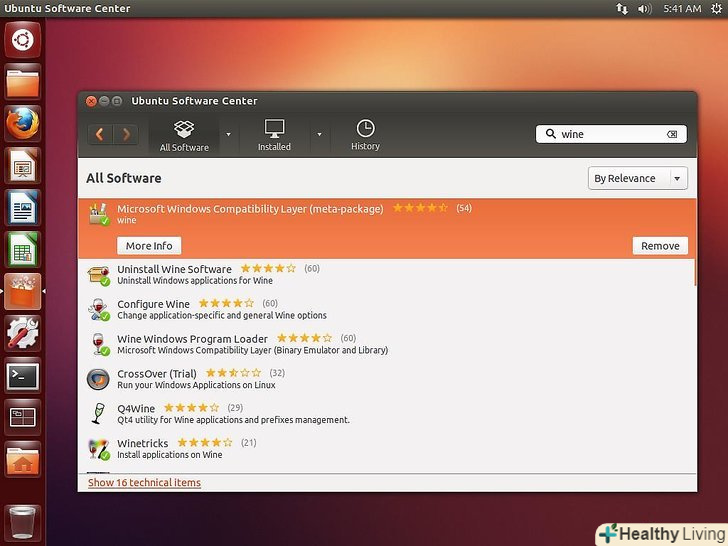Viewport: 728px width, 546px height.
Task: Open the Ubuntu Dash home button
Action: [x=23, y=41]
